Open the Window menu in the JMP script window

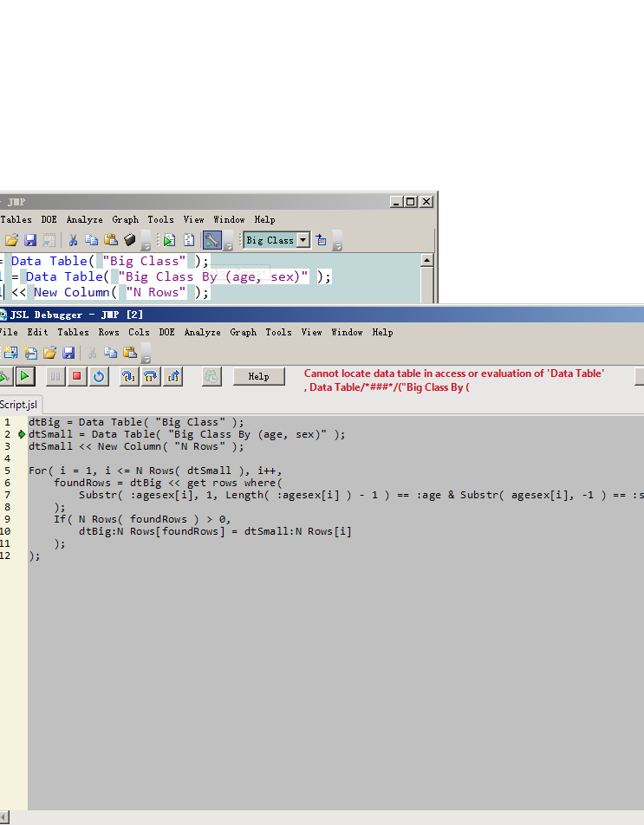(229, 219)
